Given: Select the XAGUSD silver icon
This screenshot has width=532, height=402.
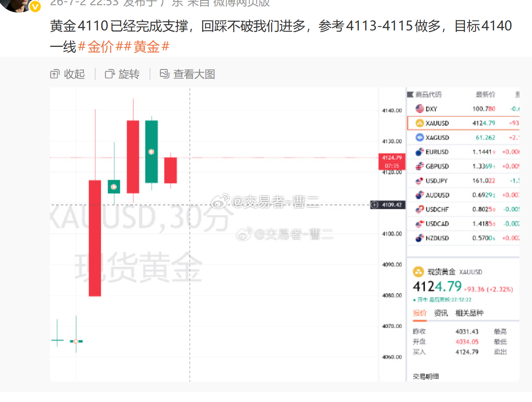Looking at the screenshot, I should point(419,138).
